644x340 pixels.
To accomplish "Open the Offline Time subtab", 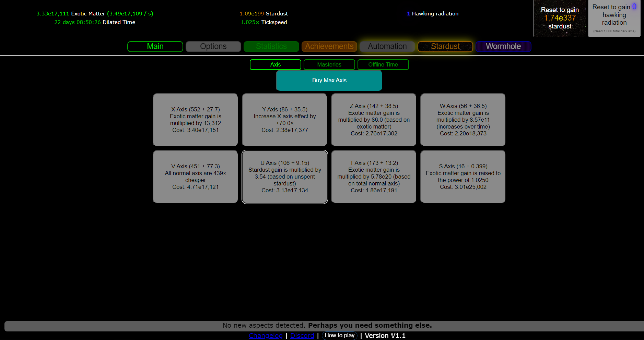I will coord(383,64).
